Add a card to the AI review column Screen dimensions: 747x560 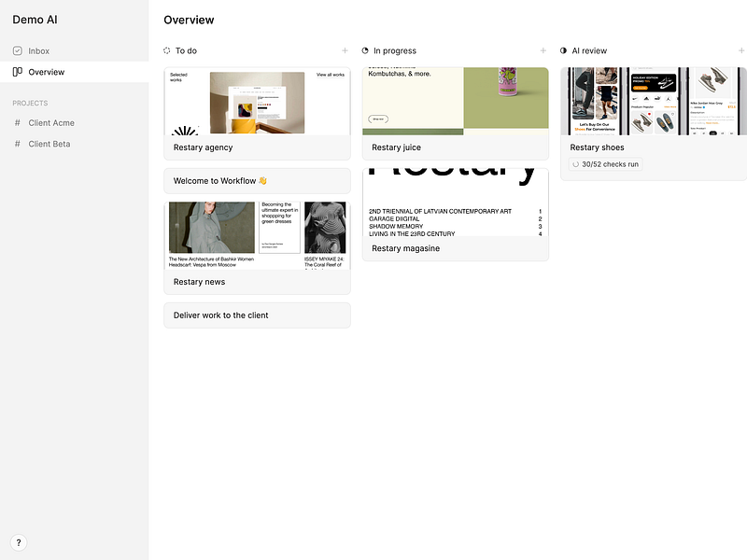[741, 50]
